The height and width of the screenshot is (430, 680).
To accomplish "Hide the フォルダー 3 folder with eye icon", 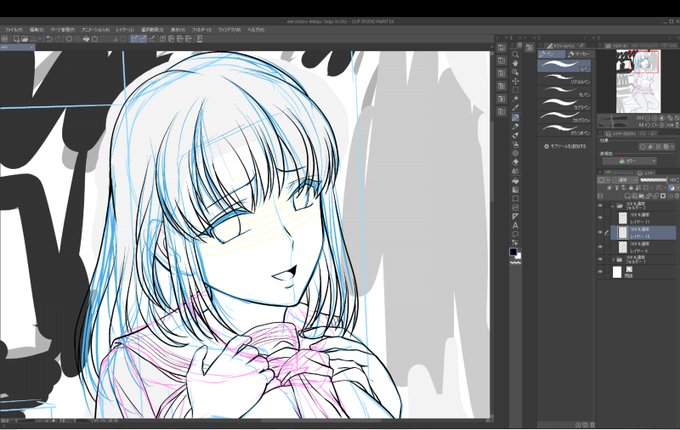I will [x=600, y=206].
